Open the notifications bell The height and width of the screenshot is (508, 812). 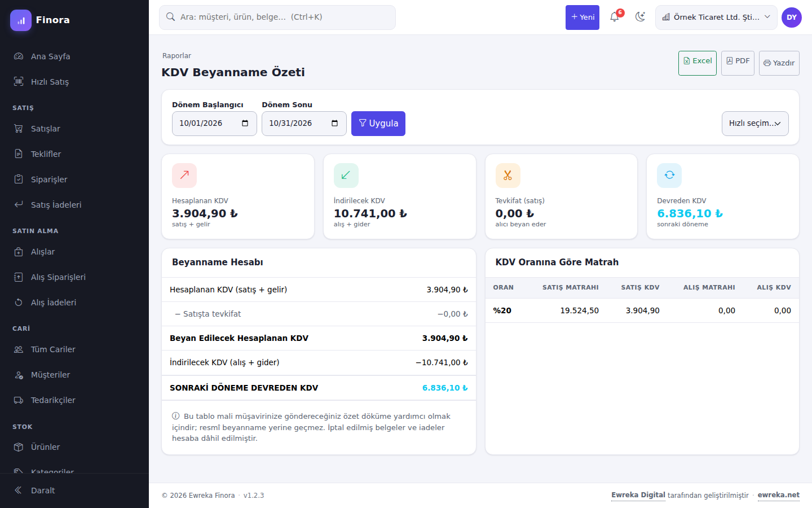(615, 17)
